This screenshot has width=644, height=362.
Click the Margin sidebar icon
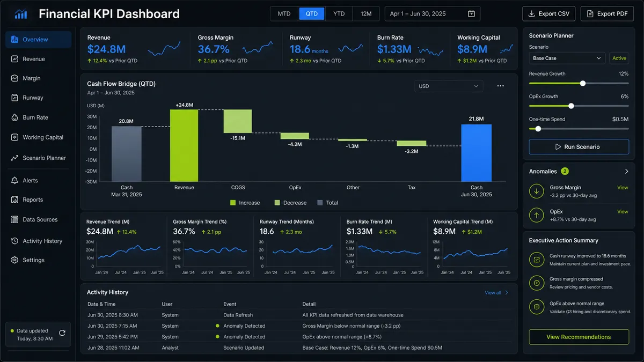tap(14, 78)
